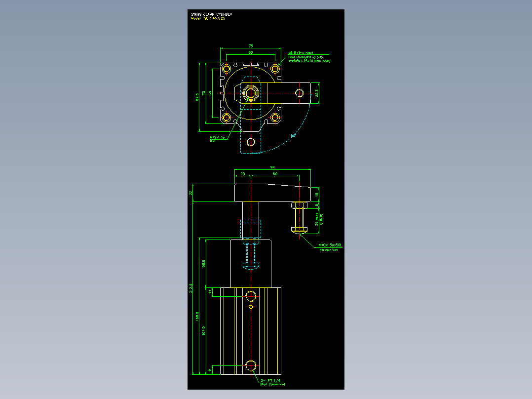Click the "212.8" total height dimension
The image size is (532, 399).
[190, 288]
